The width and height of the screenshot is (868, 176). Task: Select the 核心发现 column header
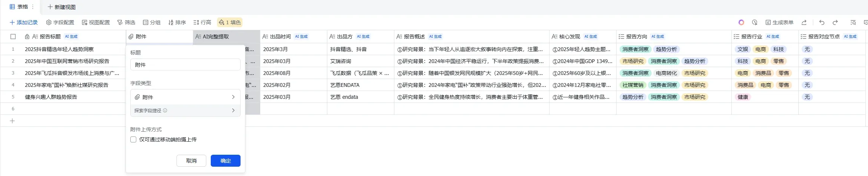click(583, 37)
